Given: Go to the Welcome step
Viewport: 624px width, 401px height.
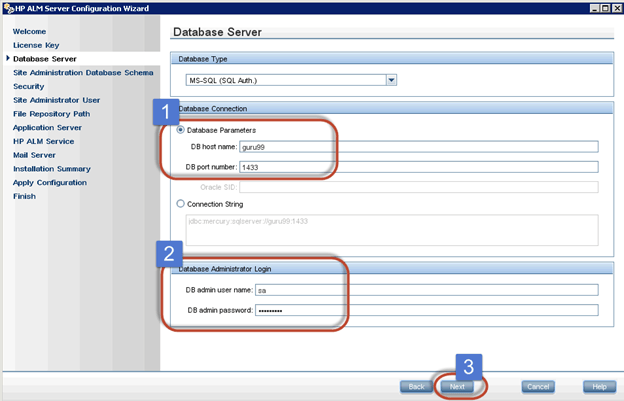Looking at the screenshot, I should 29,31.
